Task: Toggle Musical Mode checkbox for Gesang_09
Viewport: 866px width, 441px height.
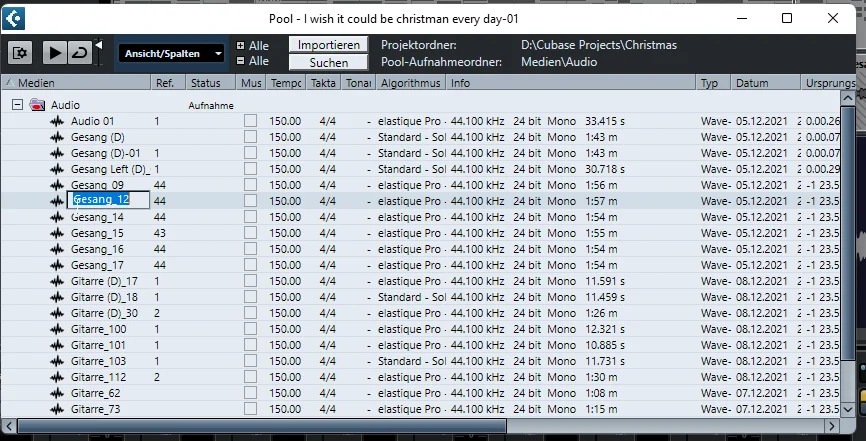Action: [251, 185]
